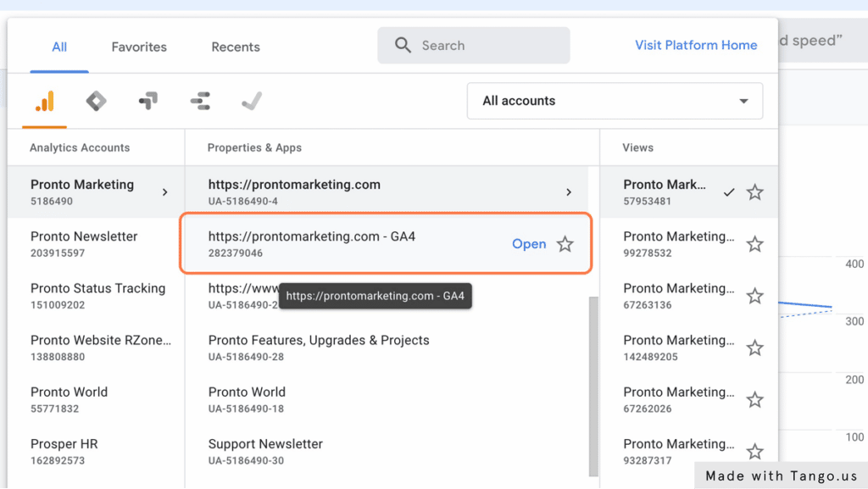Choose Pronto World property UA-5186490-18
The height and width of the screenshot is (489, 868).
(x=387, y=400)
